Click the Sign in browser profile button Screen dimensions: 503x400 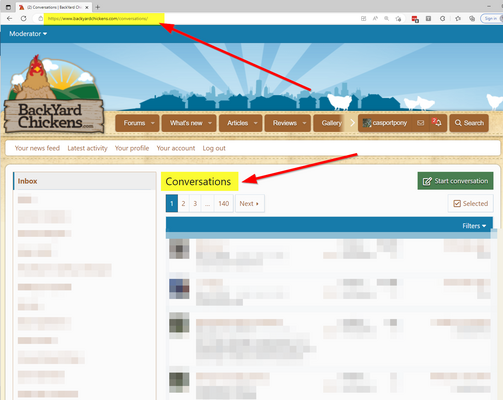492,19
